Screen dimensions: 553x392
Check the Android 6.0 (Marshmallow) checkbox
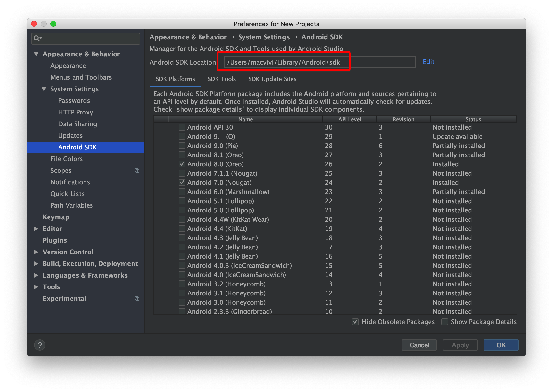click(182, 192)
